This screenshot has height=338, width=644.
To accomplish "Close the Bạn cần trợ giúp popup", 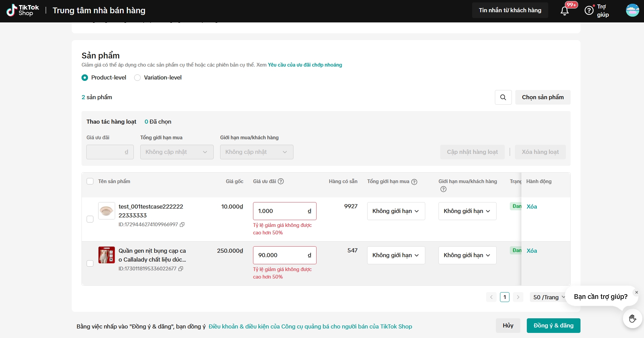I will click(637, 292).
